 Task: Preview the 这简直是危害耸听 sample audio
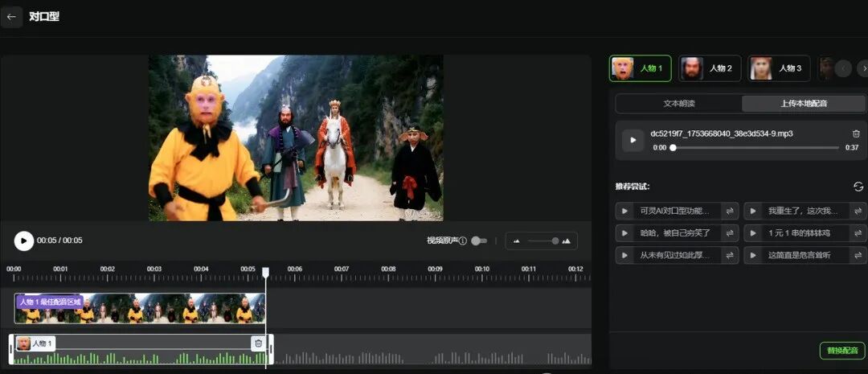pyautogui.click(x=753, y=256)
